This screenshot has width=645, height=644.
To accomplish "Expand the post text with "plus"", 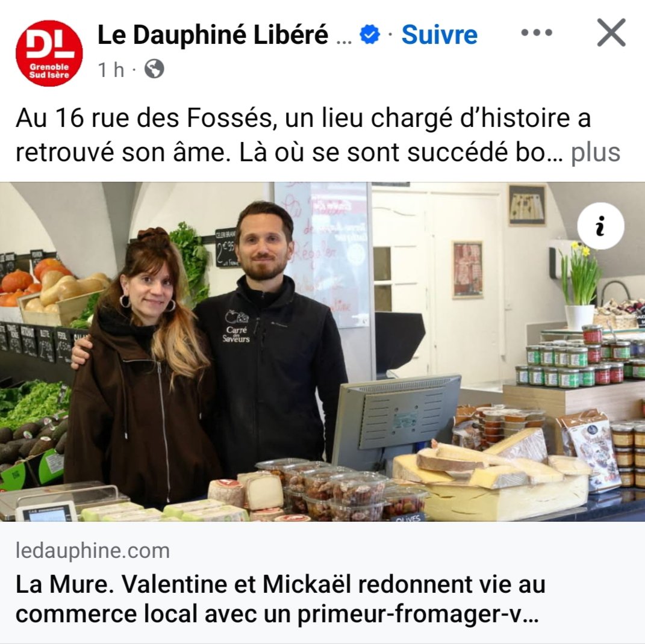I will [595, 153].
